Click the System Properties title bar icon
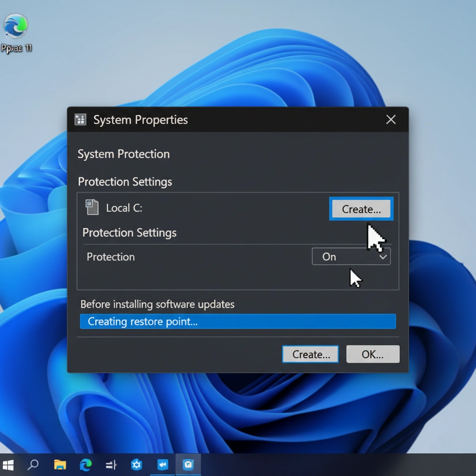This screenshot has height=476, width=476. [80, 119]
